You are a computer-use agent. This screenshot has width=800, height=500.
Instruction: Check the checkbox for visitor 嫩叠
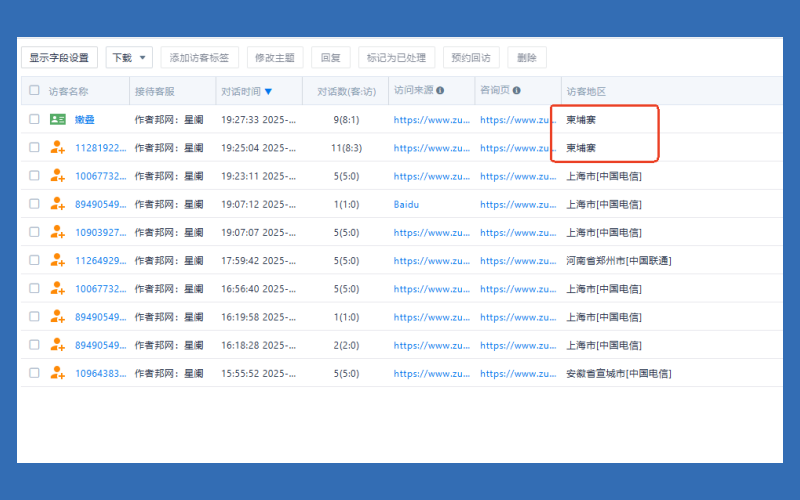[34, 119]
